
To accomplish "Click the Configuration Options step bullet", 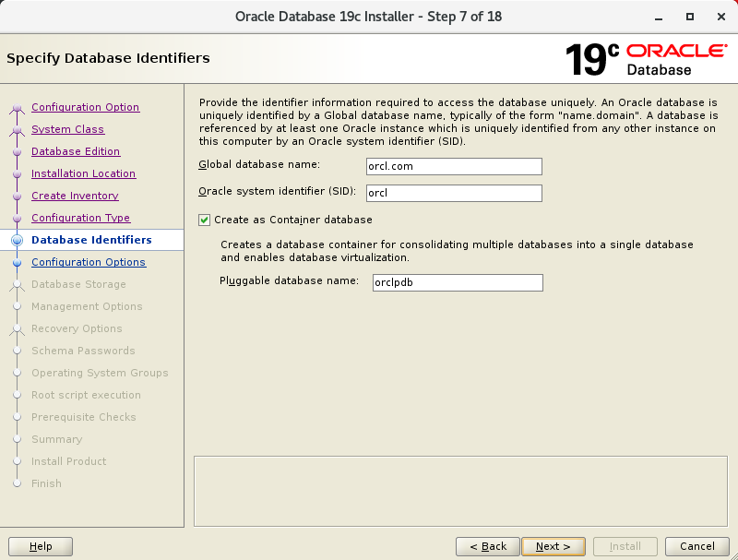I will pyautogui.click(x=18, y=262).
